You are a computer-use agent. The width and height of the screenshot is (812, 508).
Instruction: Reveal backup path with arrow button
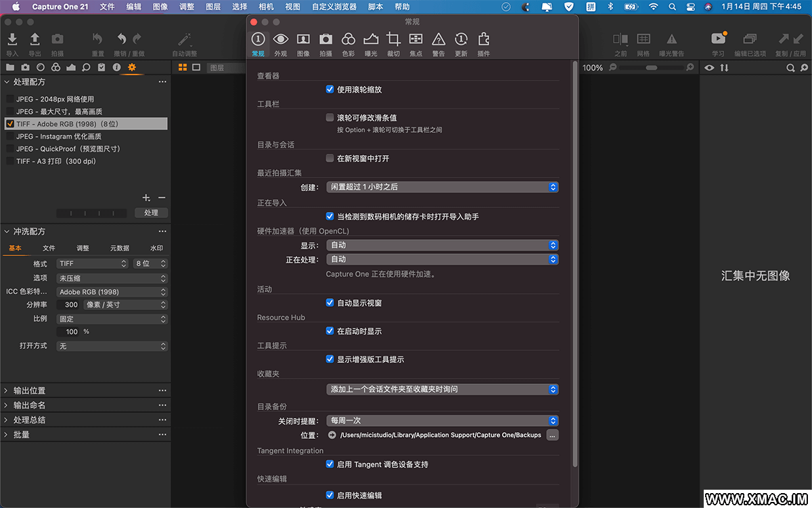click(332, 435)
